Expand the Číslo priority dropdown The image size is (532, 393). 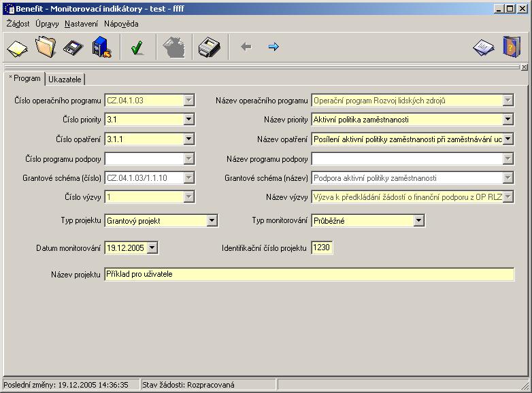click(188, 120)
